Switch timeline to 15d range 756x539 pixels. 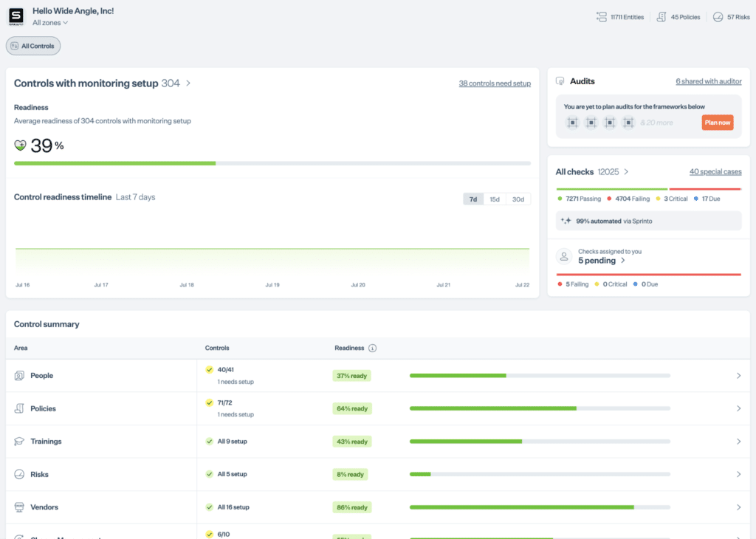(x=495, y=199)
